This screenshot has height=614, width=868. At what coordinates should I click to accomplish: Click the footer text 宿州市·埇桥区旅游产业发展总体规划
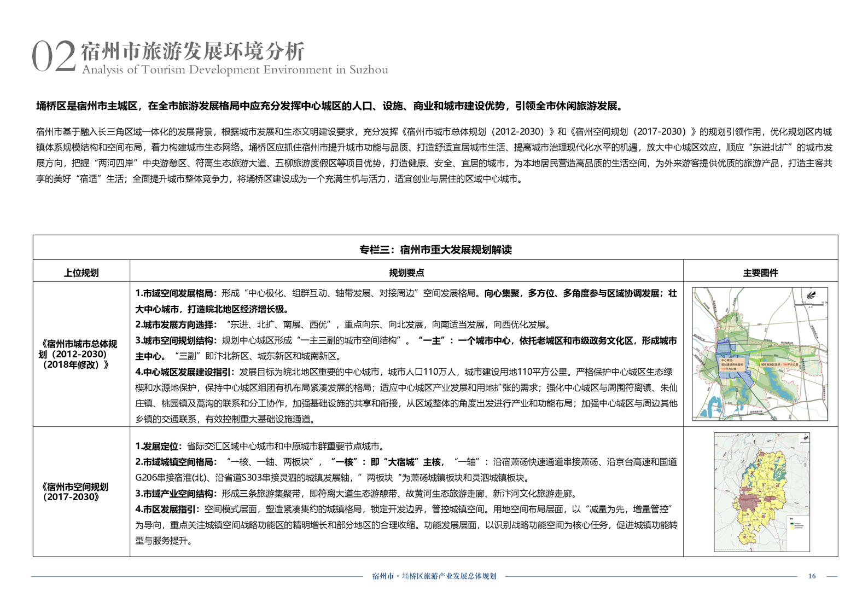tap(434, 576)
